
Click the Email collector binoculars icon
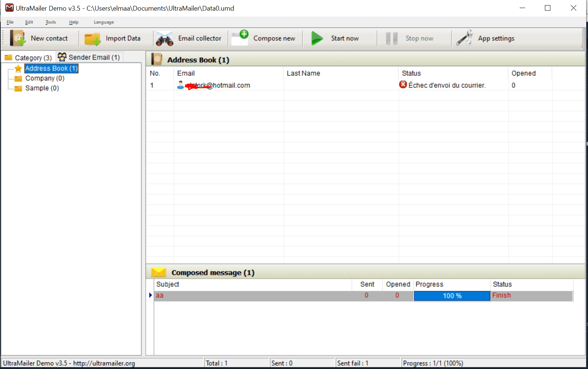(x=164, y=39)
